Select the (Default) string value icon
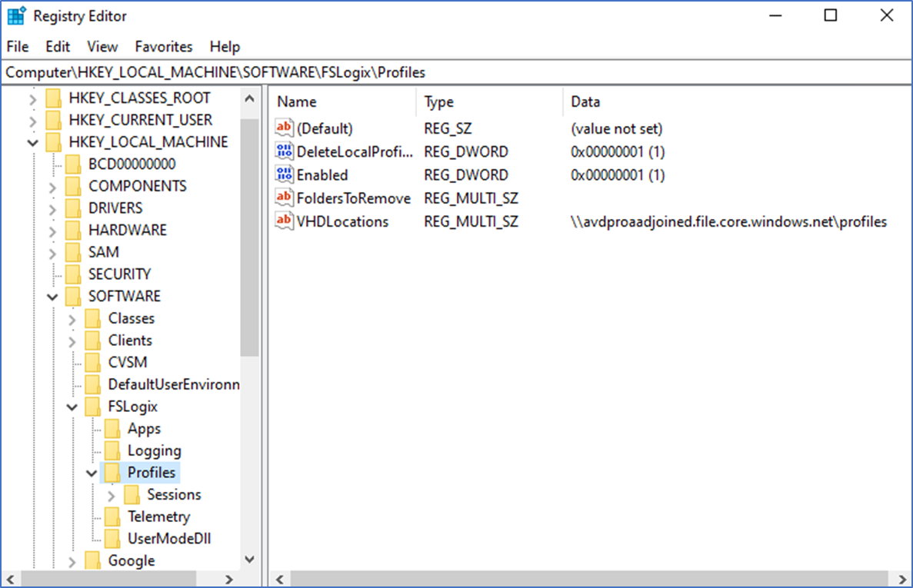This screenshot has width=913, height=588. 284,128
